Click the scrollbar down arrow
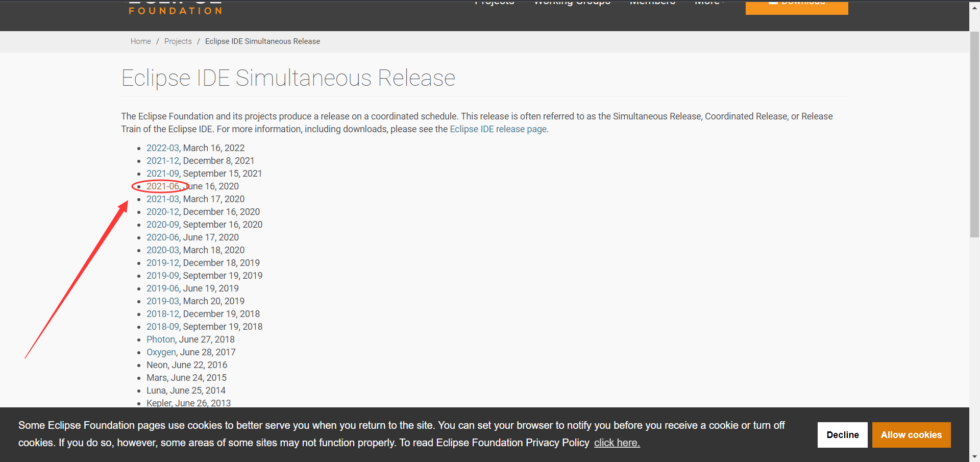 (x=974, y=456)
